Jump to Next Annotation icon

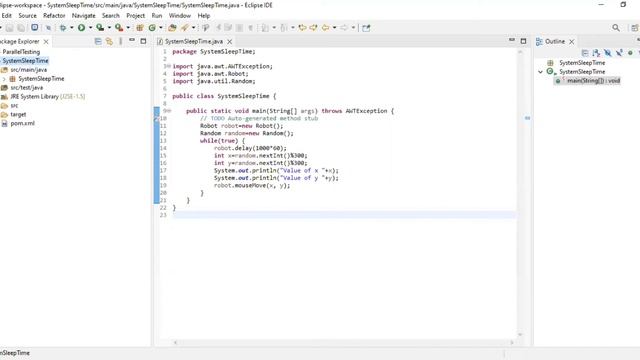(x=265, y=28)
